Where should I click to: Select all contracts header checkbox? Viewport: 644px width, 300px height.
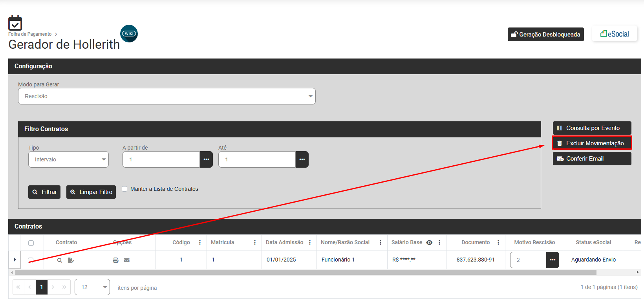coord(31,243)
